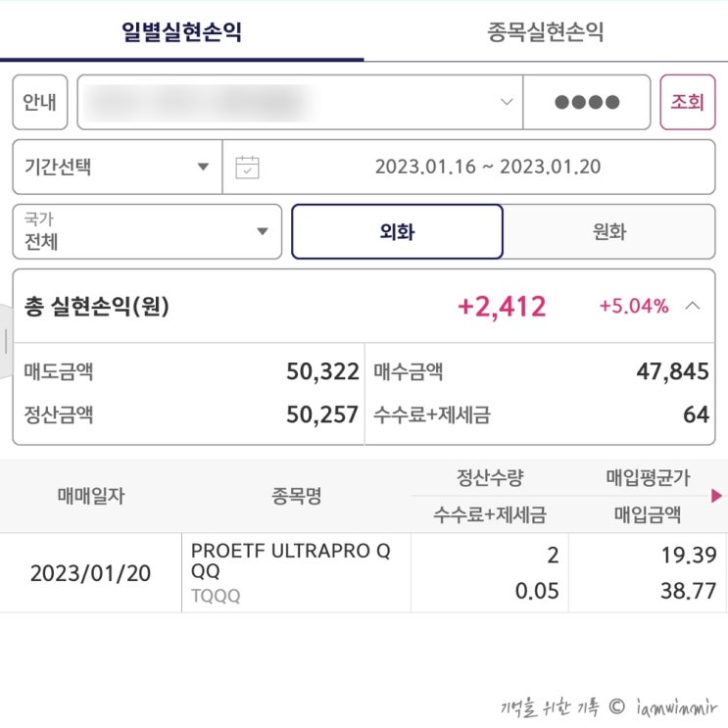Open the 국가 전체 country dropdown
The height and width of the screenshot is (728, 728).
(147, 232)
